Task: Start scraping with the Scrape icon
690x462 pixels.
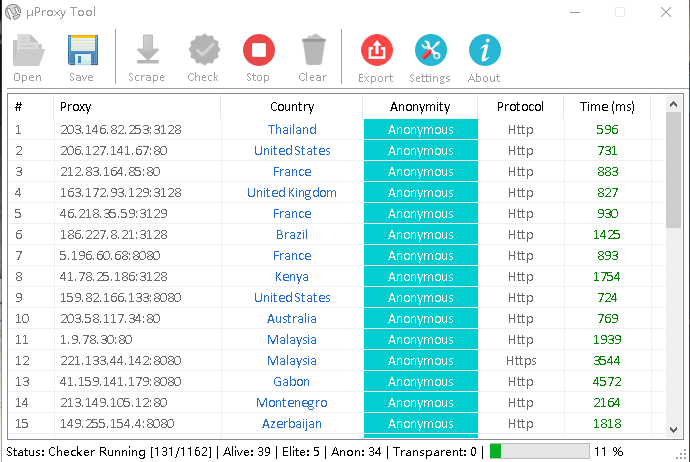Action: tap(147, 49)
